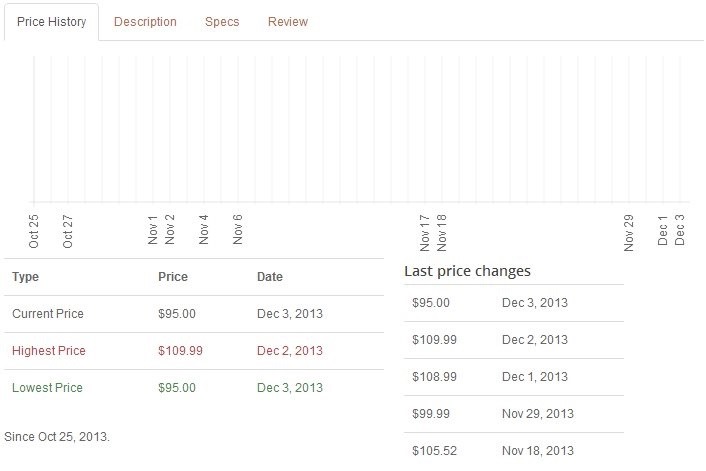The width and height of the screenshot is (706, 471).
Task: Open the Price History tab
Action: (52, 22)
